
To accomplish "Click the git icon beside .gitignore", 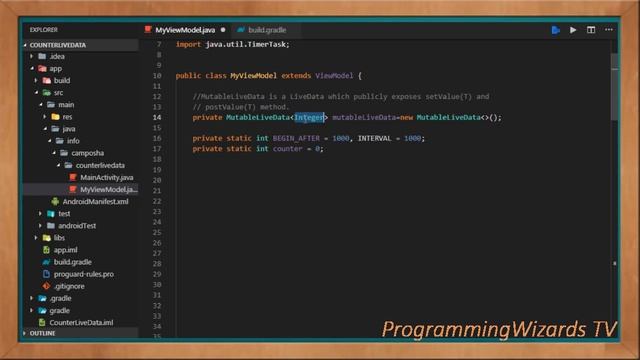I will 47,286.
